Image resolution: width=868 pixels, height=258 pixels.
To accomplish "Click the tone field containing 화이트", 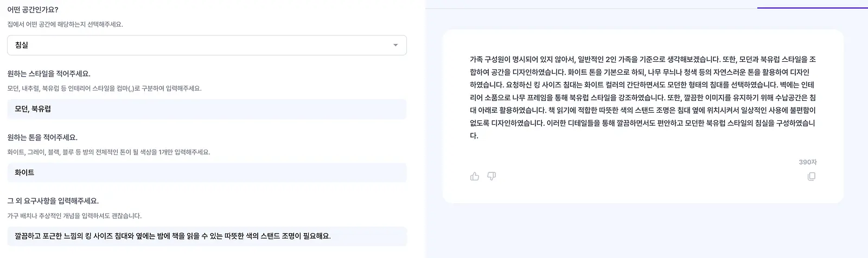I will 207,172.
